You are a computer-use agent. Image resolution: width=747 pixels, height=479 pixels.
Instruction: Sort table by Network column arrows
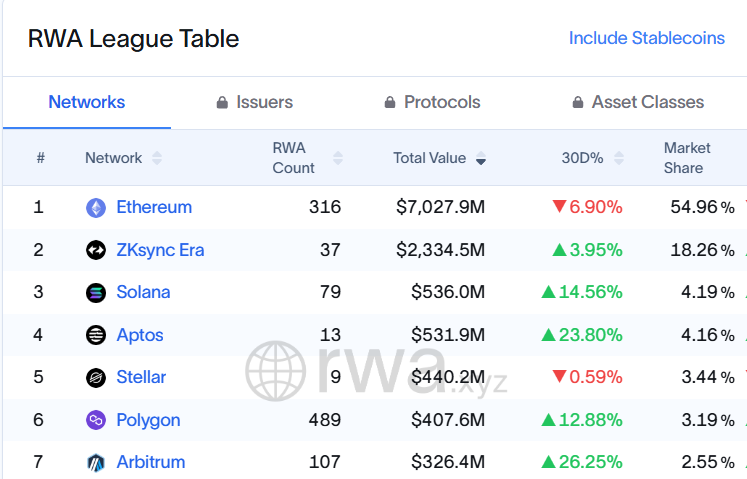coord(157,158)
